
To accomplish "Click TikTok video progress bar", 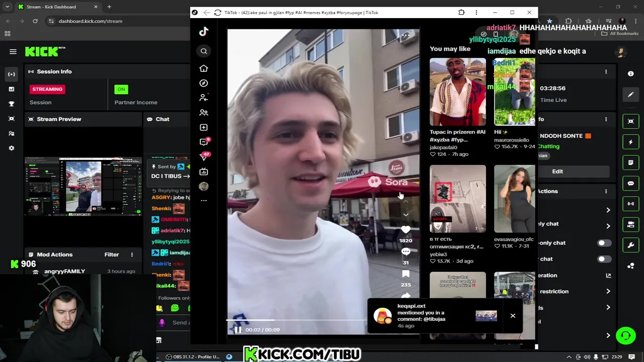I will click(x=297, y=320).
